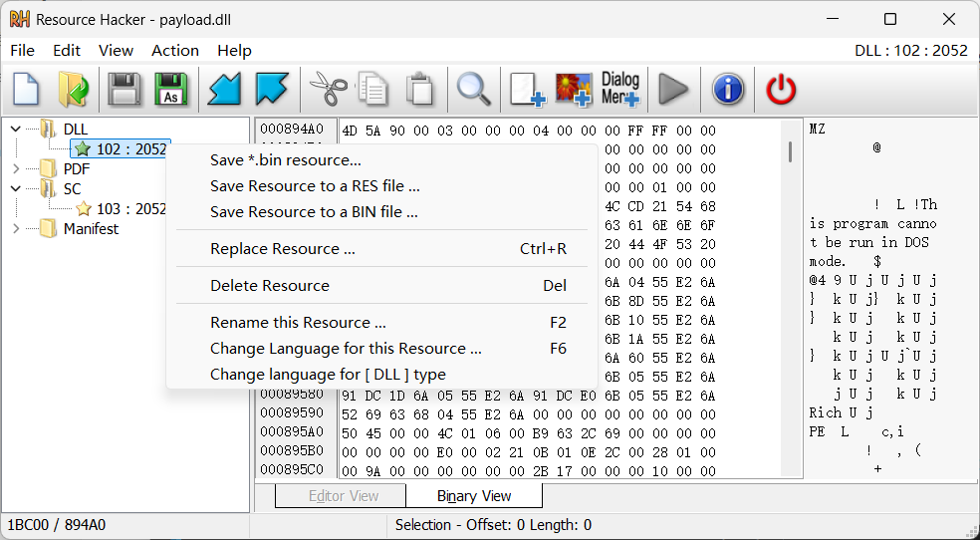Open the Action menu

pyautogui.click(x=175, y=51)
